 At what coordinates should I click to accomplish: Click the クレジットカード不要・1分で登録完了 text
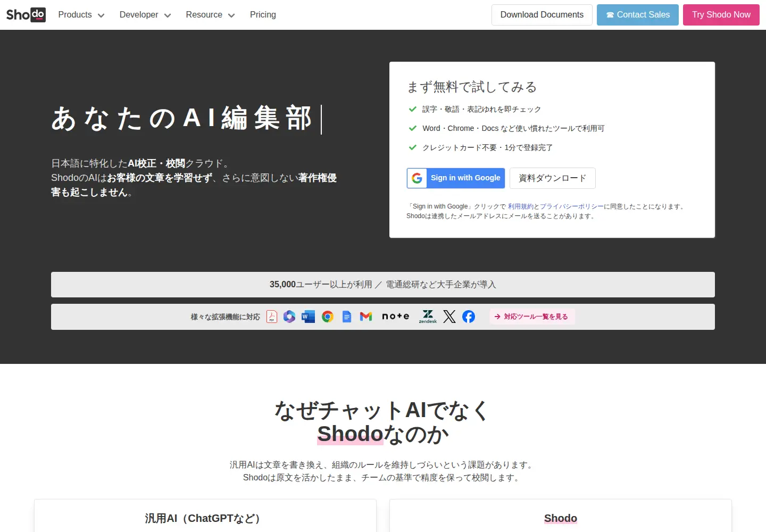(x=487, y=147)
